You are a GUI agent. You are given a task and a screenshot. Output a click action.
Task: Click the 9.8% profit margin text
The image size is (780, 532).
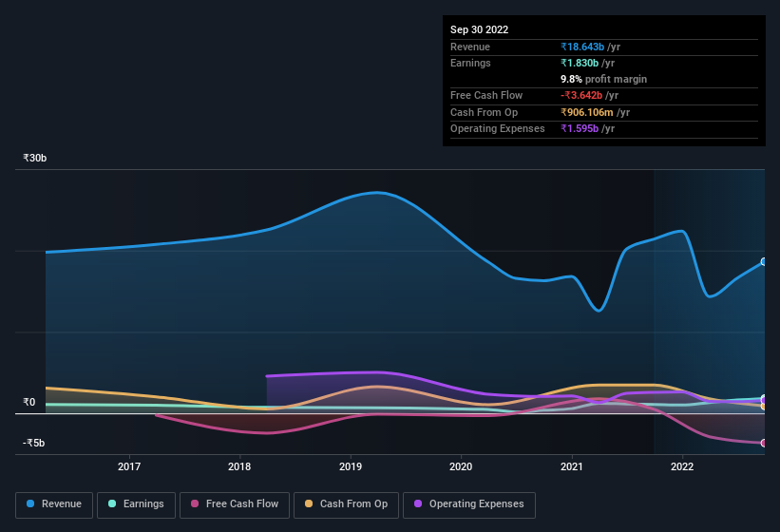[x=603, y=79]
